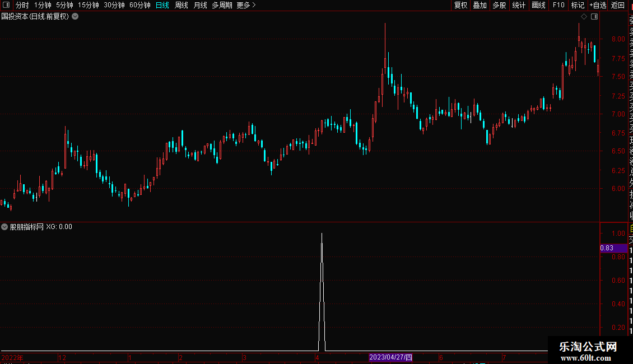The width and height of the screenshot is (633, 364).
Task: Activate the 画线 drawing tool
Action: [538, 5]
